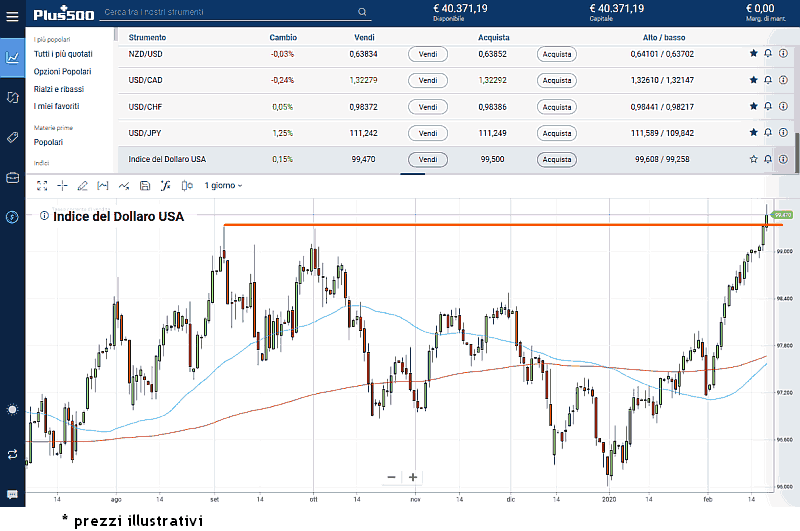Open the portfolio briefcase in sidebar

coord(12,177)
